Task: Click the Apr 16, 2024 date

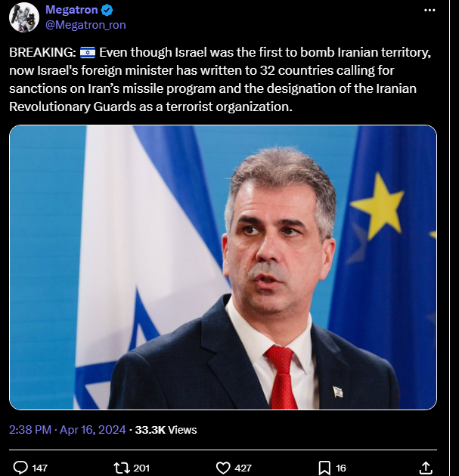Action: (93, 430)
